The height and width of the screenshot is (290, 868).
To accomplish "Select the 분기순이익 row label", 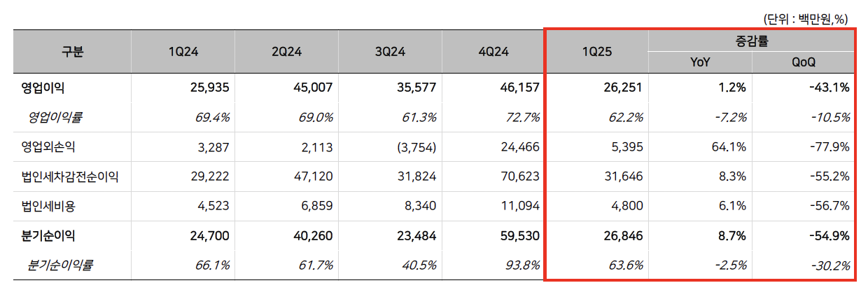I will (x=49, y=235).
